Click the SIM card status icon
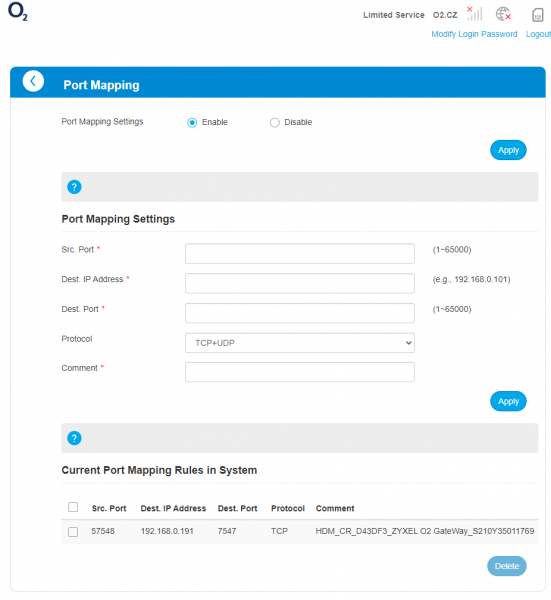Image resolution: width=551 pixels, height=600 pixels. [x=538, y=15]
